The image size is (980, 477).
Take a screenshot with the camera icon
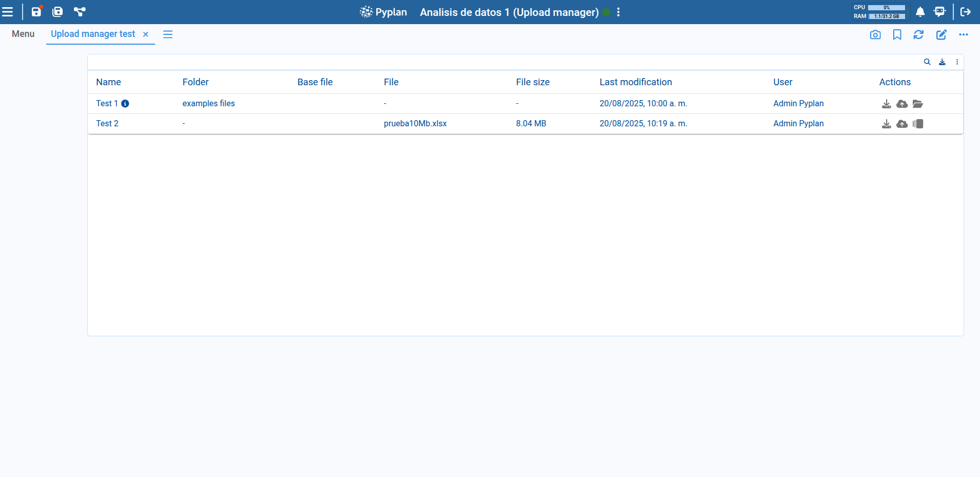tap(876, 34)
